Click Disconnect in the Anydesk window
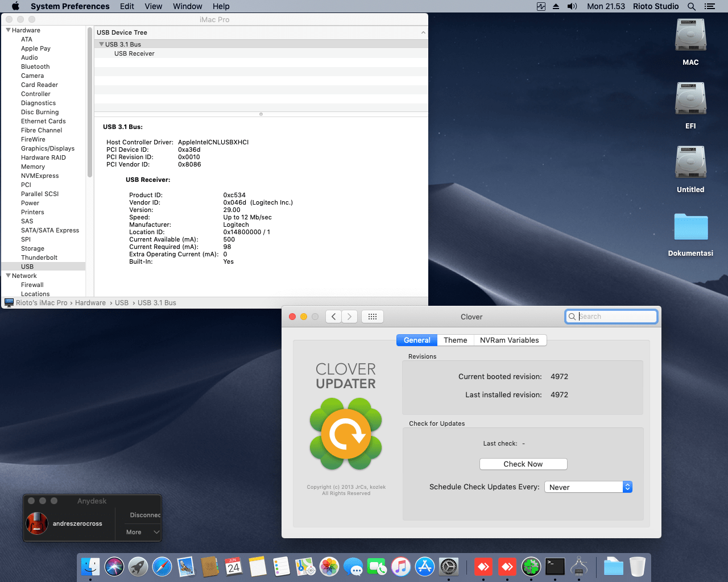The width and height of the screenshot is (728, 582). [x=145, y=515]
